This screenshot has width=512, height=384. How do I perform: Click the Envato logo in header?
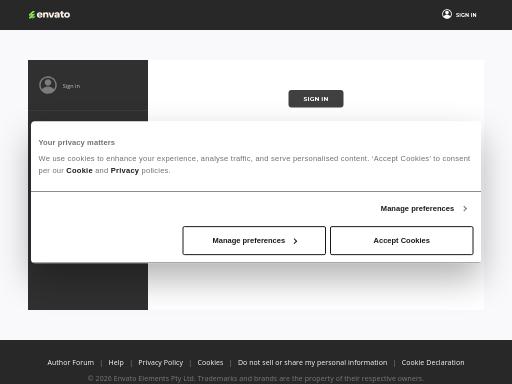pos(49,15)
